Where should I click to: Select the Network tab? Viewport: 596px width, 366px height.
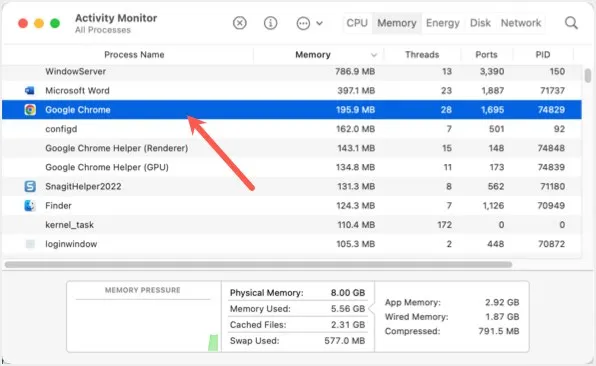coord(521,23)
